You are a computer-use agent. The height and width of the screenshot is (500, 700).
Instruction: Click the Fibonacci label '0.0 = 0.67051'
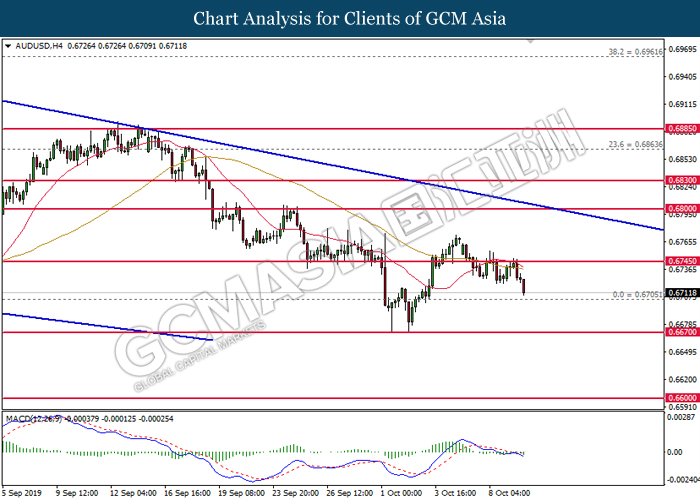tap(638, 295)
